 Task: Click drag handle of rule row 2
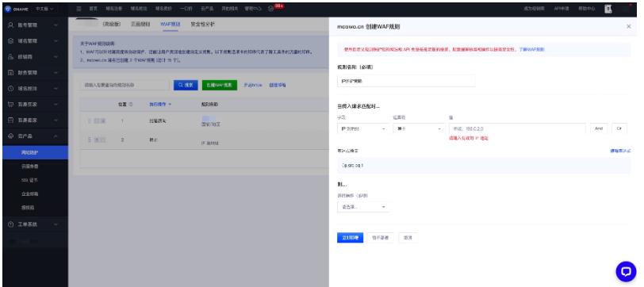(x=89, y=140)
